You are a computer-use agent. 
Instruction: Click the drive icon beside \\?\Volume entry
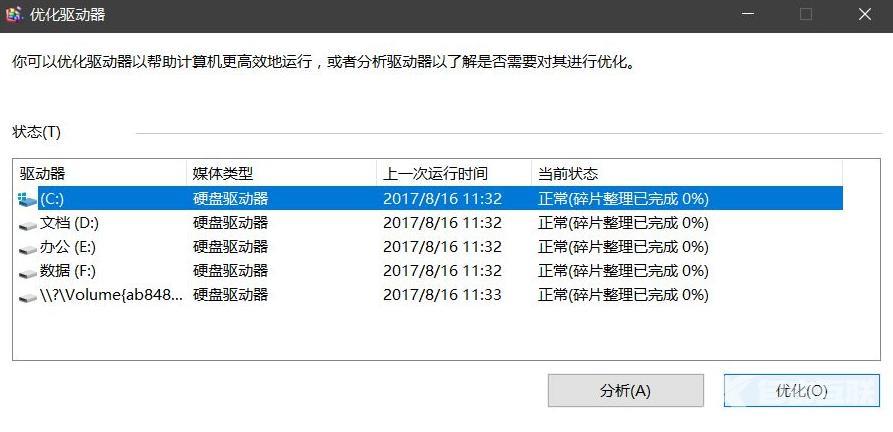click(x=27, y=297)
